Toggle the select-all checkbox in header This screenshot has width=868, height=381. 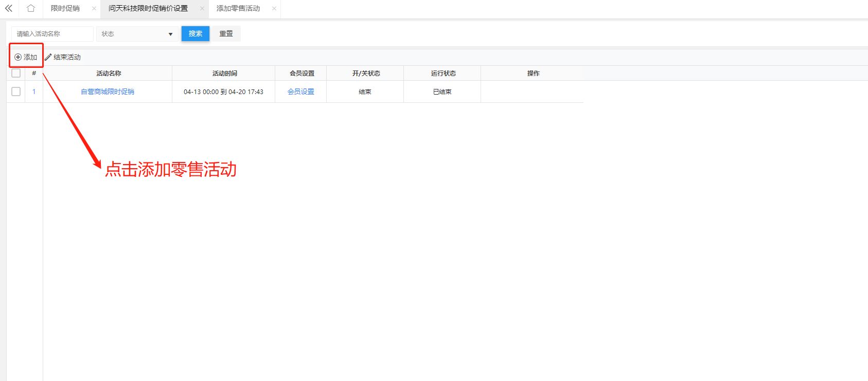16,73
